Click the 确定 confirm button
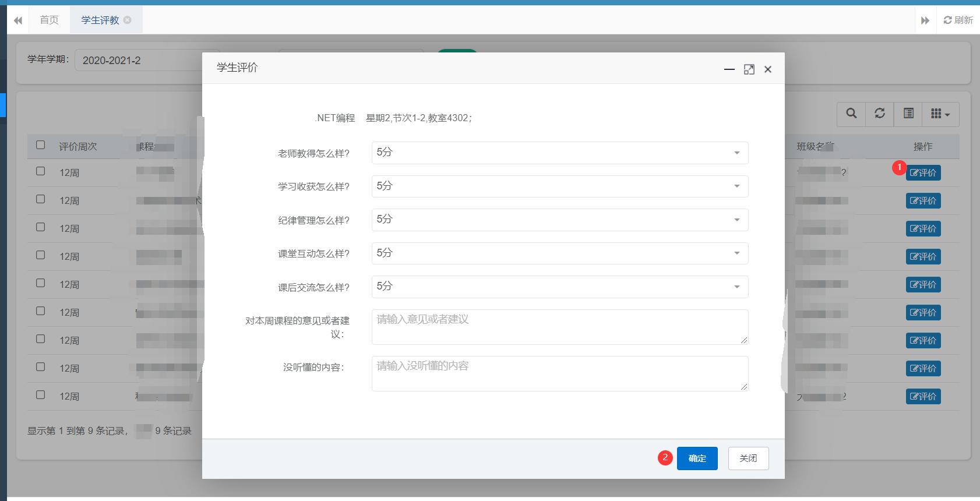The width and height of the screenshot is (980, 501). tap(697, 458)
